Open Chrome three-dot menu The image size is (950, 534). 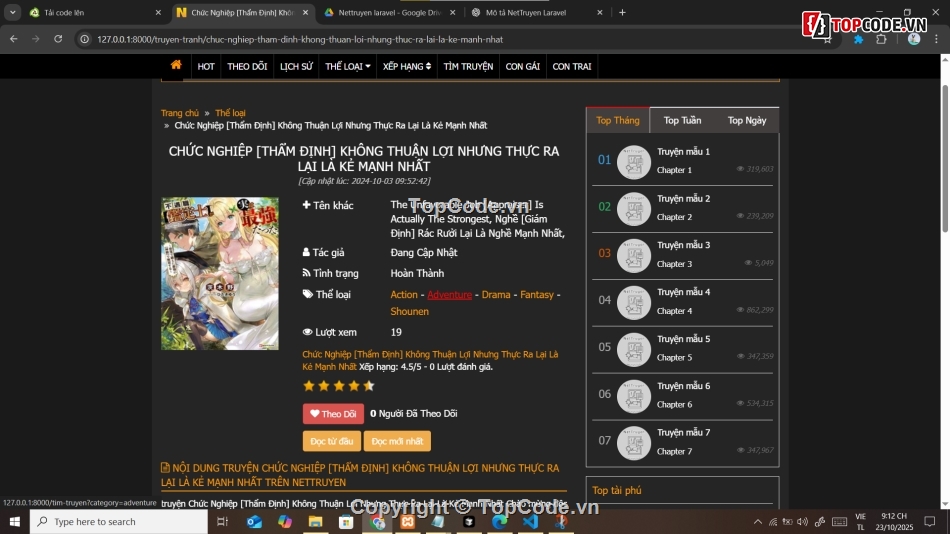point(936,39)
